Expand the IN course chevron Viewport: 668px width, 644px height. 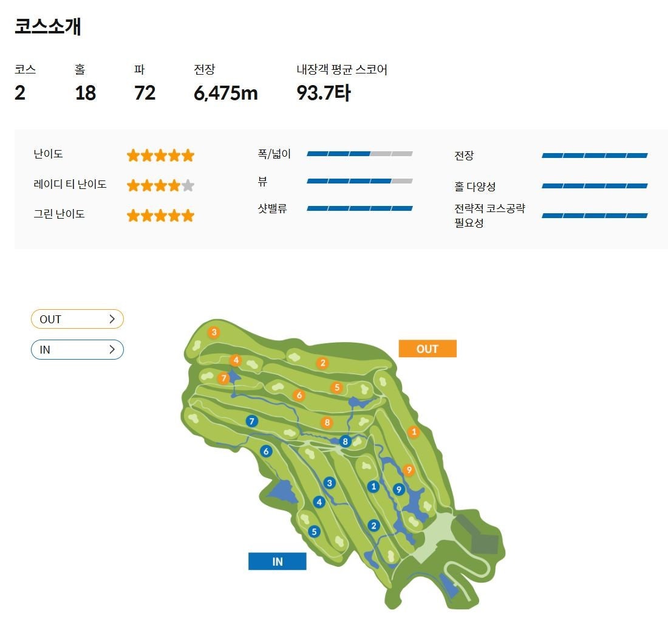111,349
